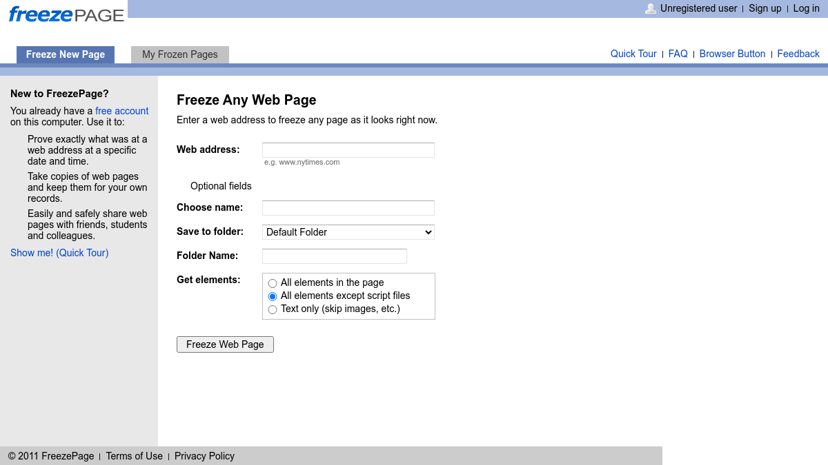Viewport: 828px width, 465px height.
Task: Click the unregistered user avatar icon
Action: point(651,8)
